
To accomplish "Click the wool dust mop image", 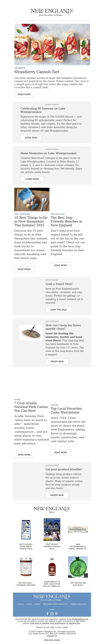I will pyautogui.click(x=31, y=332).
